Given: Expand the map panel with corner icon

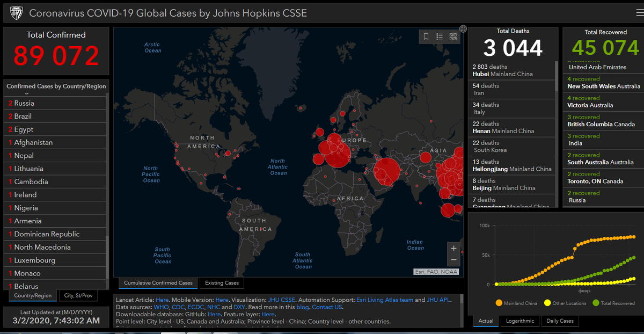Looking at the screenshot, I should [x=463, y=28].
